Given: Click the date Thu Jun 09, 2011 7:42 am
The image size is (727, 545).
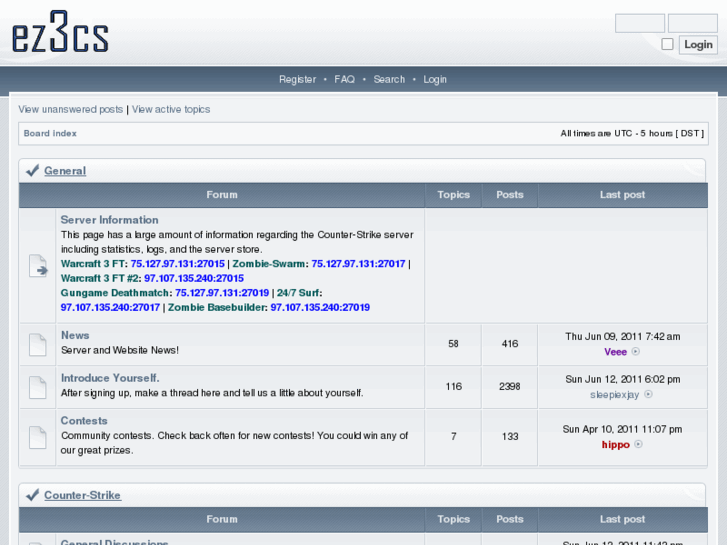Looking at the screenshot, I should tap(623, 337).
